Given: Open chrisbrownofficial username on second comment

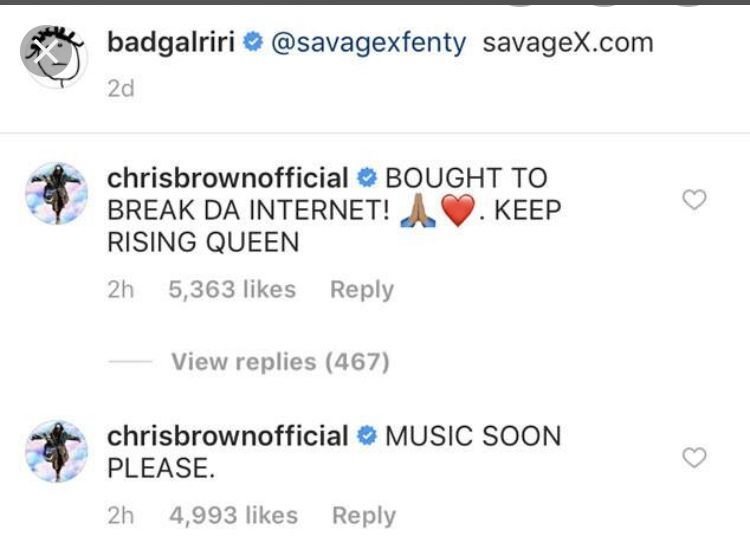Looking at the screenshot, I should point(228,437).
